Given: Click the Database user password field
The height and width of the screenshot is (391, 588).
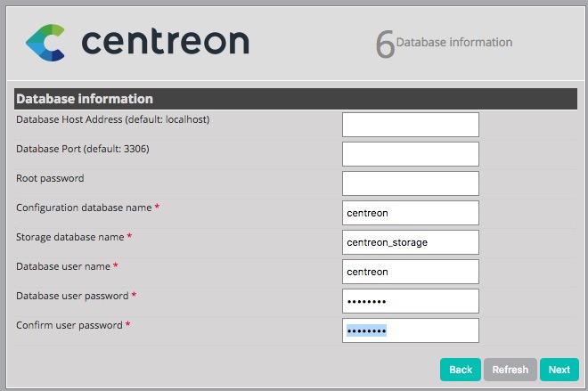Looking at the screenshot, I should [410, 301].
